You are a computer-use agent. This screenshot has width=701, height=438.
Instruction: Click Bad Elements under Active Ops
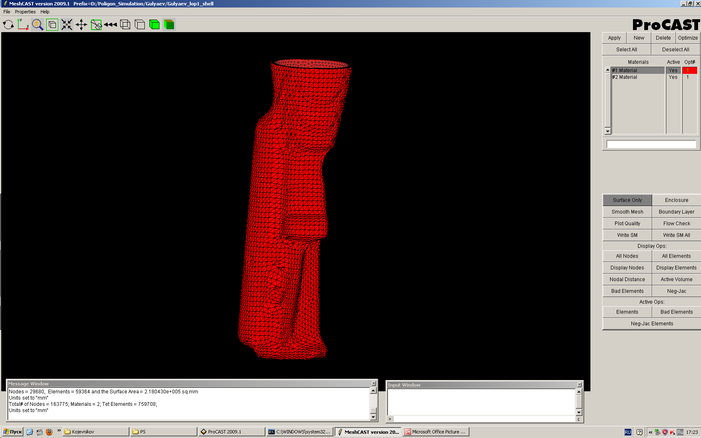(676, 312)
